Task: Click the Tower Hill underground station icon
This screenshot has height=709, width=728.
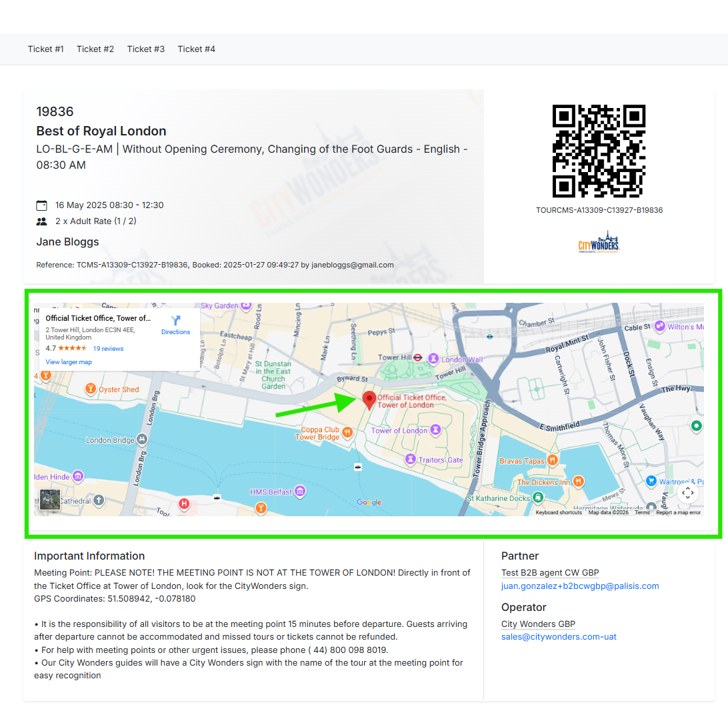Action: pos(418,358)
